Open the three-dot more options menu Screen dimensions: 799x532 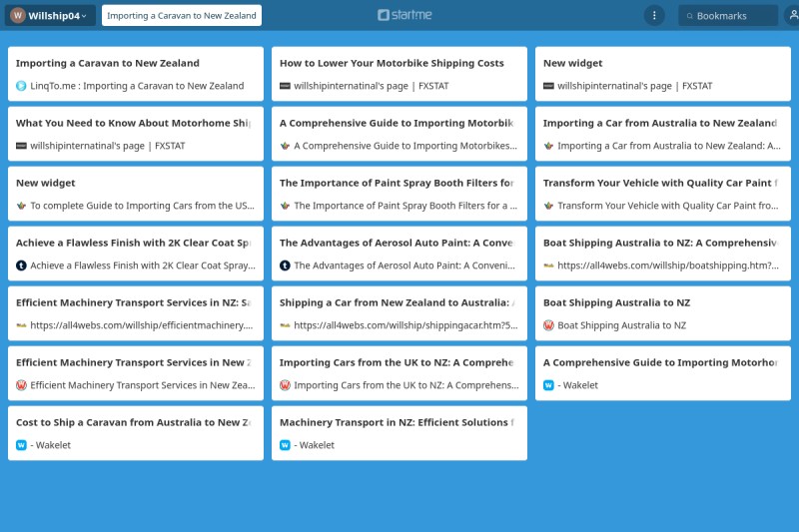654,15
